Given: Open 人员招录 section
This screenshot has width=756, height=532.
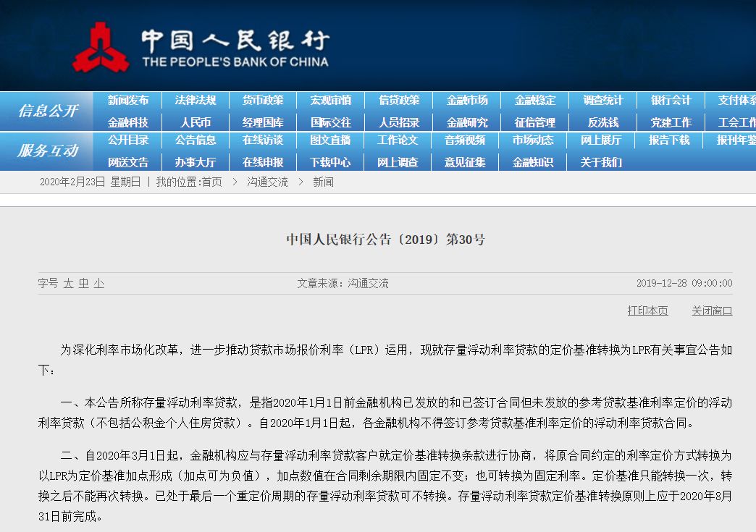Looking at the screenshot, I should pos(399,122).
